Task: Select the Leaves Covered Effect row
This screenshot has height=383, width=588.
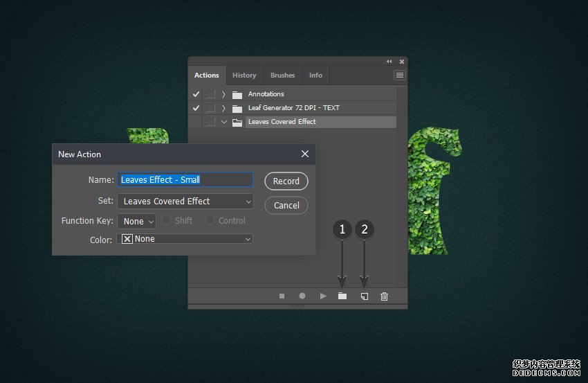Action: coord(321,122)
